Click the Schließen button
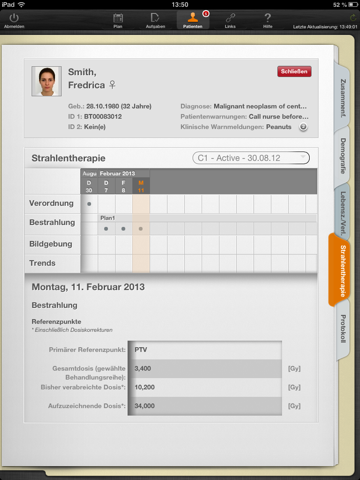 coord(294,71)
